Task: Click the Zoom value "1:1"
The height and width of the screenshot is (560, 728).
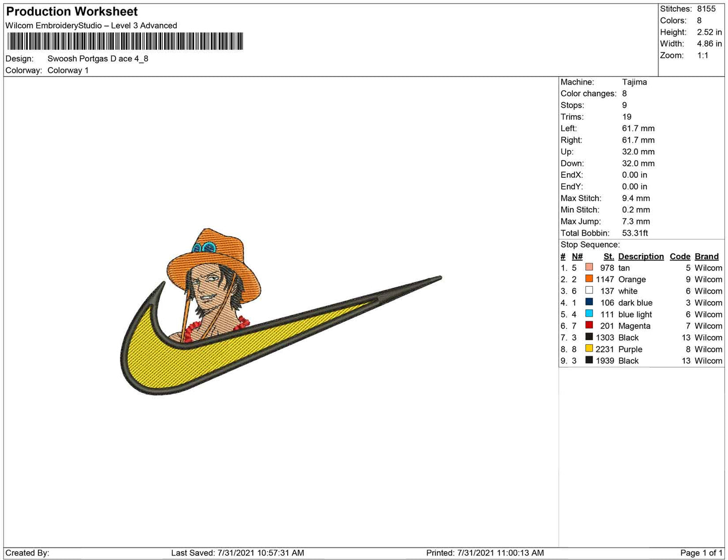Action: 703,55
